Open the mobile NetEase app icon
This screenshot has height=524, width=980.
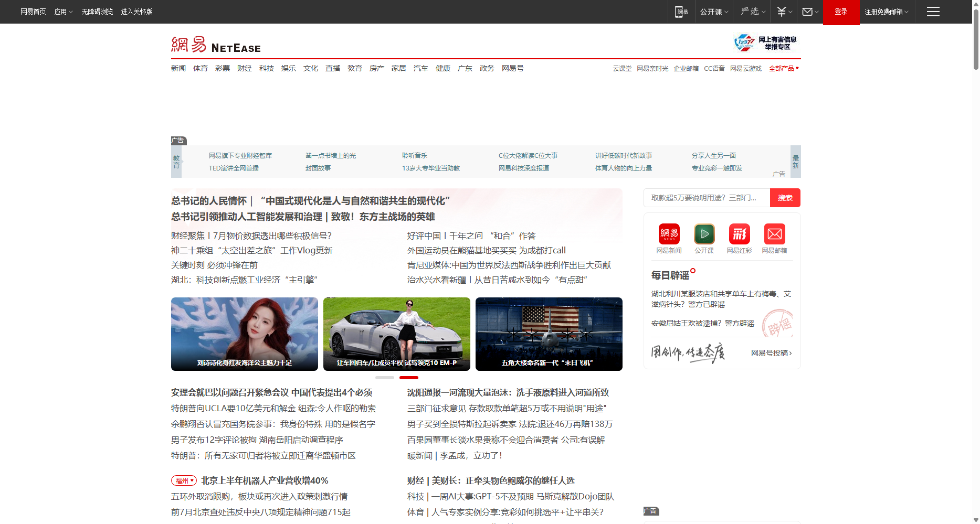point(681,12)
